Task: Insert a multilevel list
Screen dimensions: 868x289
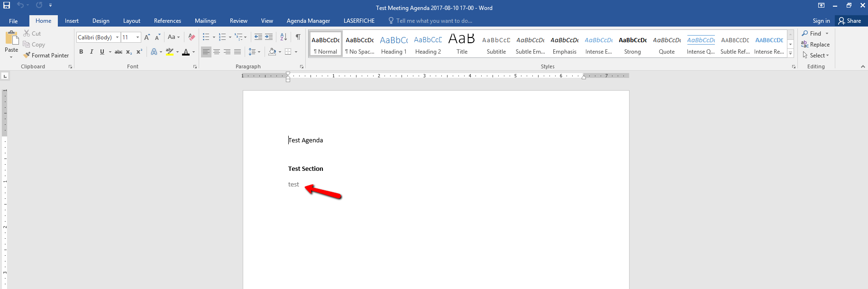Action: [x=238, y=37]
